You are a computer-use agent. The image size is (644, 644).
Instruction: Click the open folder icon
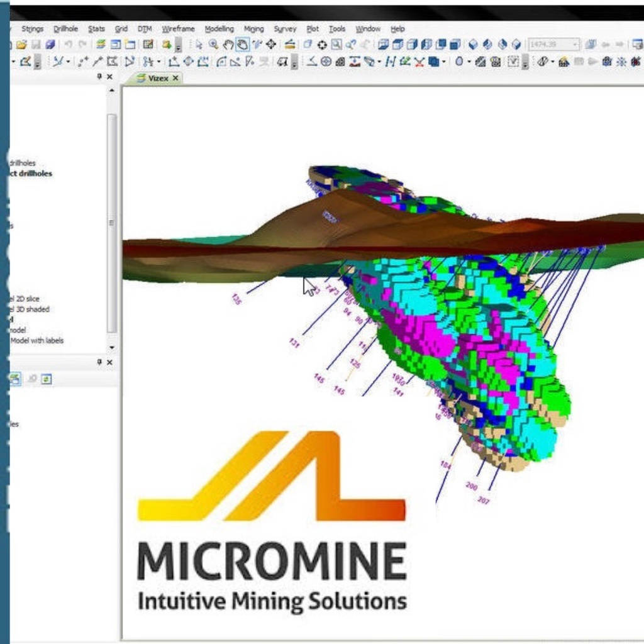pos(21,45)
